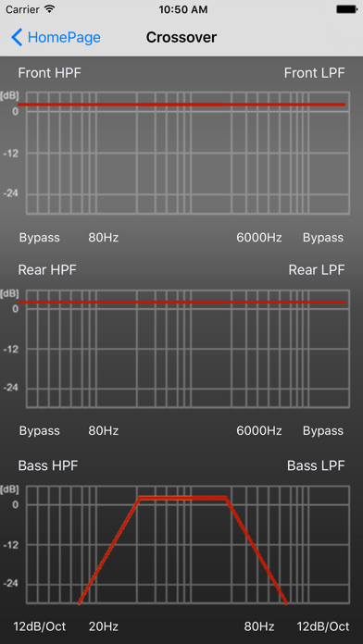Tap Bass HPF 20Hz frequency value
Viewport: 363px width, 644px height.
click(x=104, y=626)
